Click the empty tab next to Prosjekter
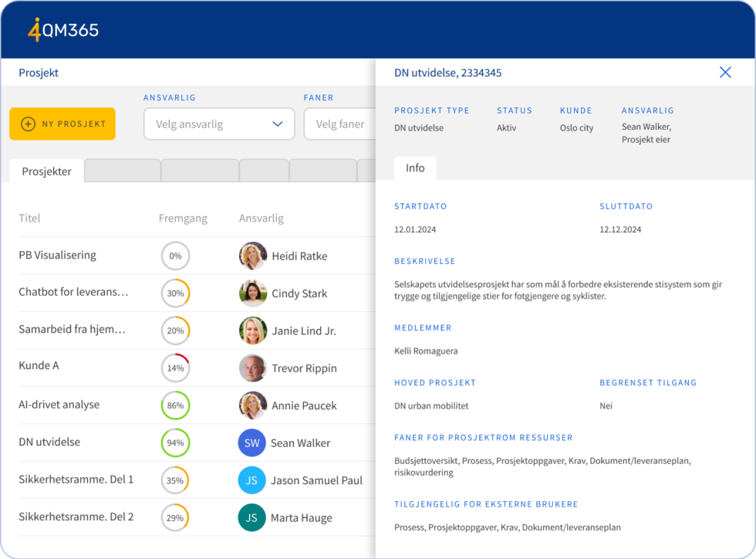The image size is (756, 559). (122, 171)
